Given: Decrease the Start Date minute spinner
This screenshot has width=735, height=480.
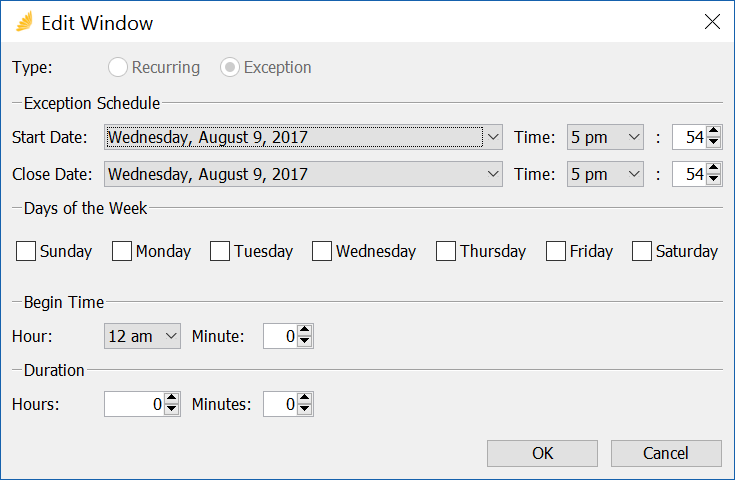Looking at the screenshot, I should coord(713,142).
